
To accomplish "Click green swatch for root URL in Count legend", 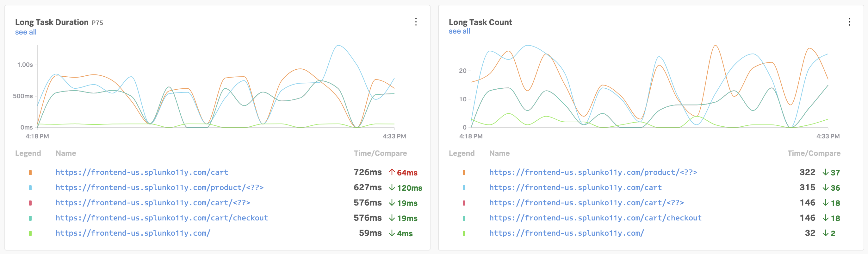I will click(464, 233).
